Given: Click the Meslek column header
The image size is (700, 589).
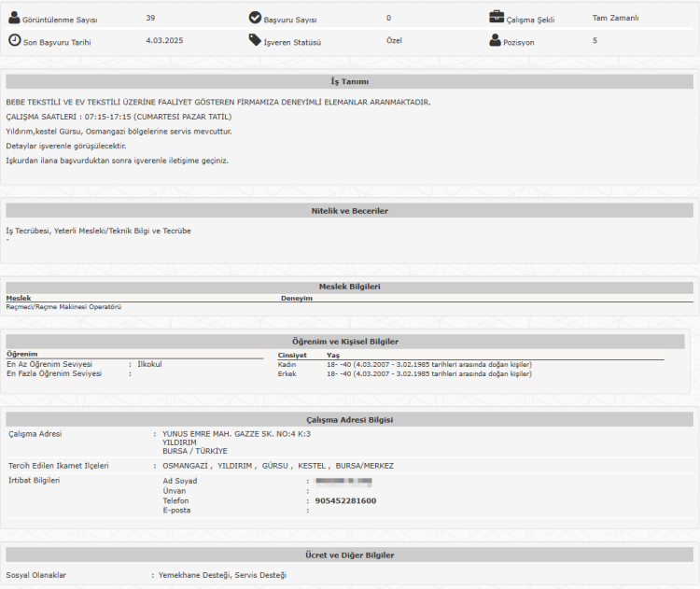Looking at the screenshot, I should [x=19, y=298].
